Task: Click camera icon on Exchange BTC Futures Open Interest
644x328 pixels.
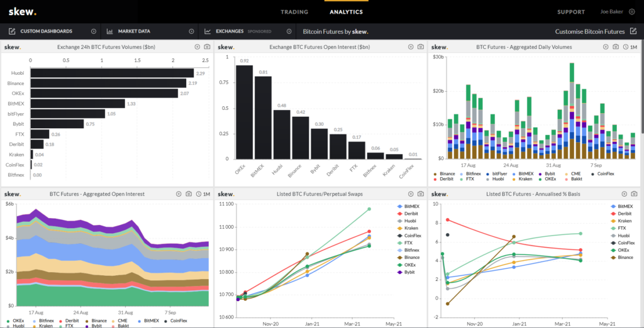Action: (421, 46)
